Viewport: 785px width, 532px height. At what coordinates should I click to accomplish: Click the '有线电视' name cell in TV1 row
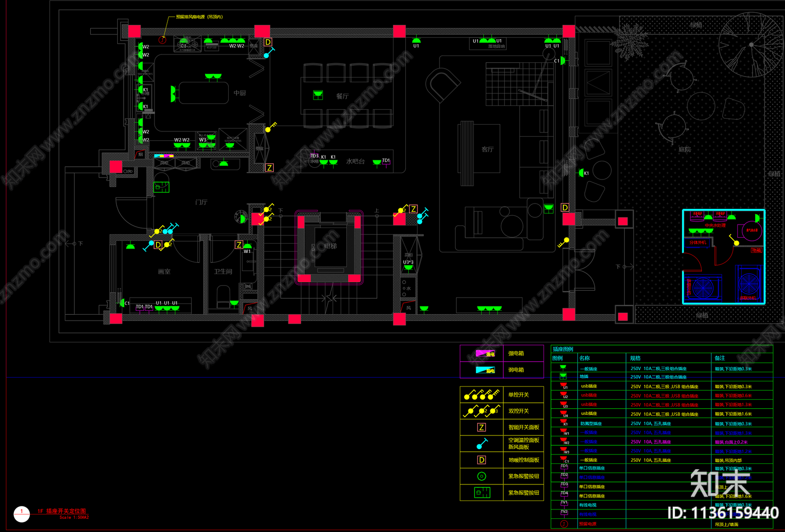click(x=588, y=505)
